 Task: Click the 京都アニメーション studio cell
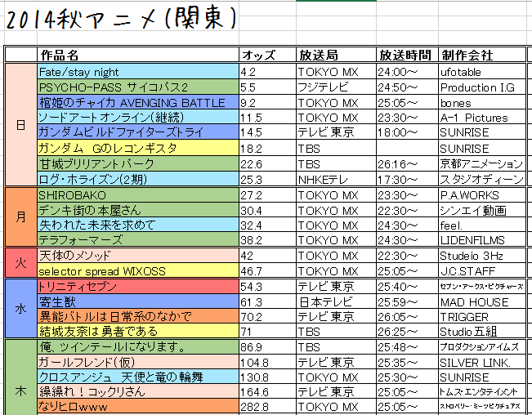[x=482, y=163]
